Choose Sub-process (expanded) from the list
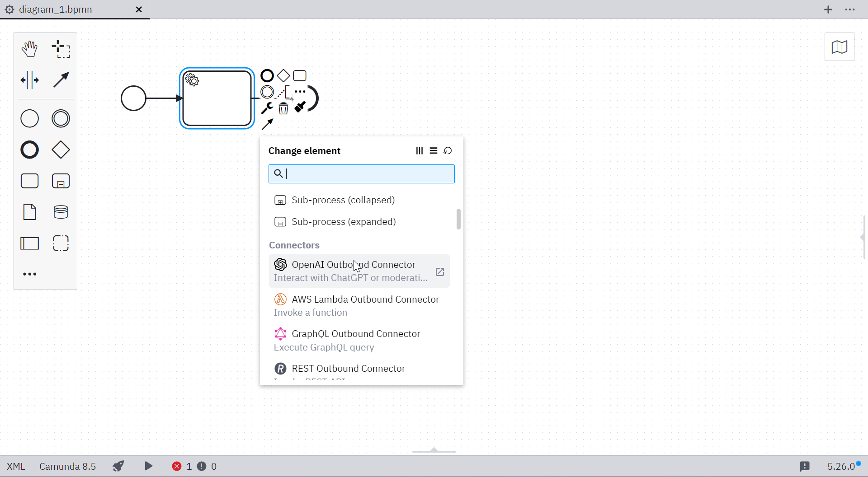This screenshot has width=868, height=477. (x=344, y=222)
